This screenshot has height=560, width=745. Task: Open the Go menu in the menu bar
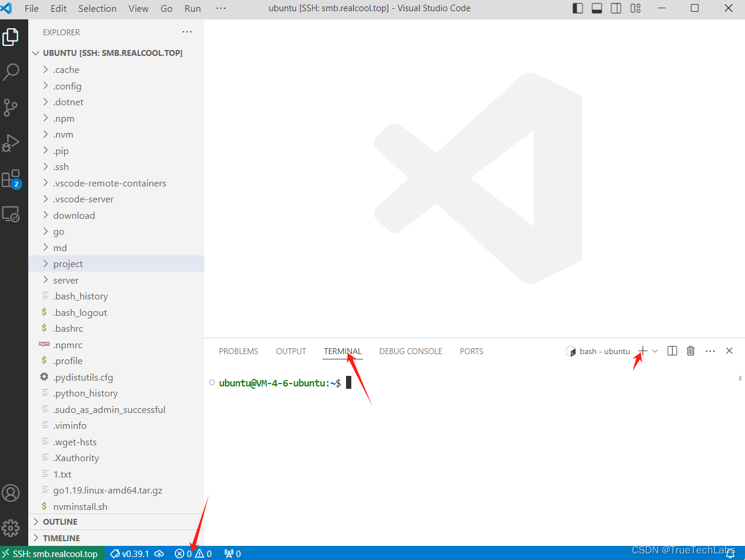tap(167, 8)
